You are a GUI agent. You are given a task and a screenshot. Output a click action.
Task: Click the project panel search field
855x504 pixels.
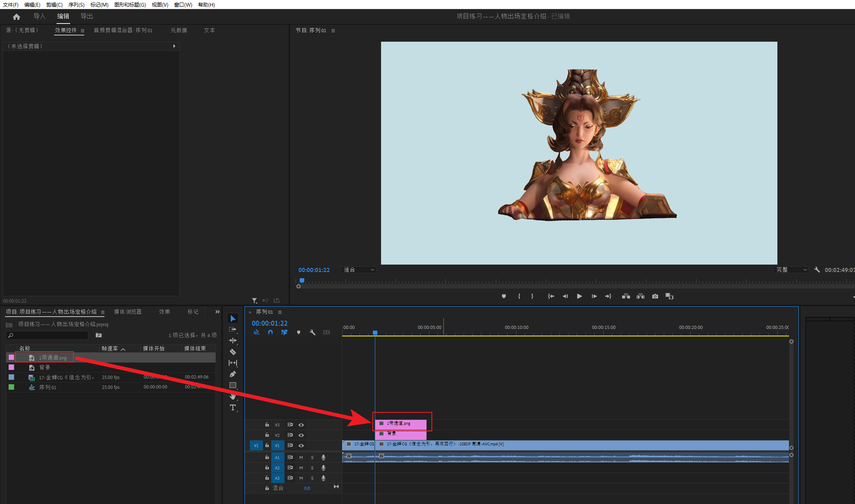[50, 335]
